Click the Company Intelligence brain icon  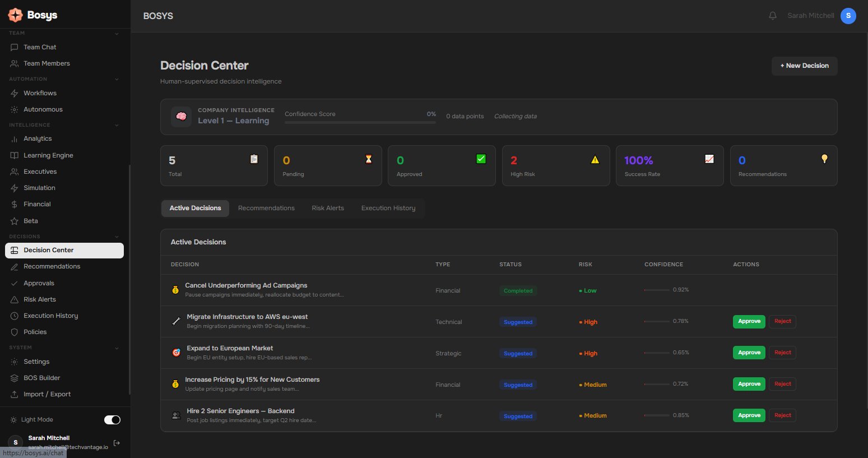(x=181, y=117)
